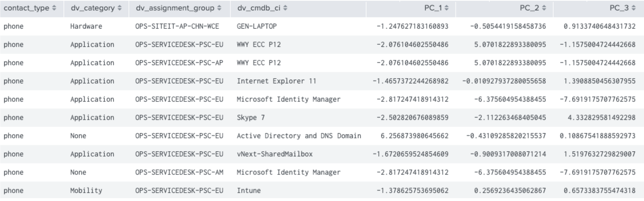Click the 6.256873980645662 PC_1 value
Image resolution: width=644 pixels, height=201 pixels.
414,136
